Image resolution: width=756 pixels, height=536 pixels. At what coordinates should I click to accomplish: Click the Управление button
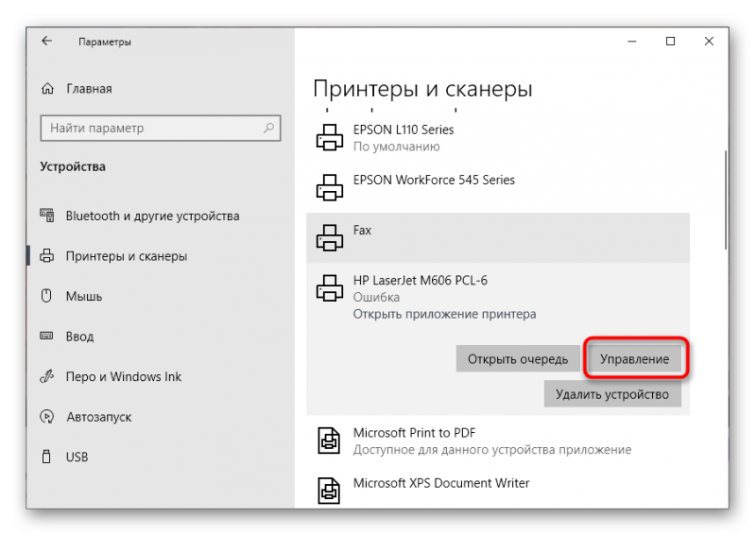(634, 358)
